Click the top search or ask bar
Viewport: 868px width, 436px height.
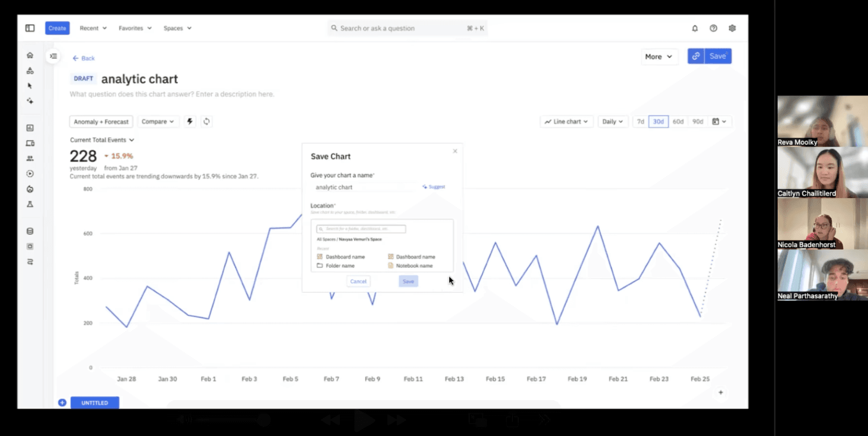click(407, 28)
